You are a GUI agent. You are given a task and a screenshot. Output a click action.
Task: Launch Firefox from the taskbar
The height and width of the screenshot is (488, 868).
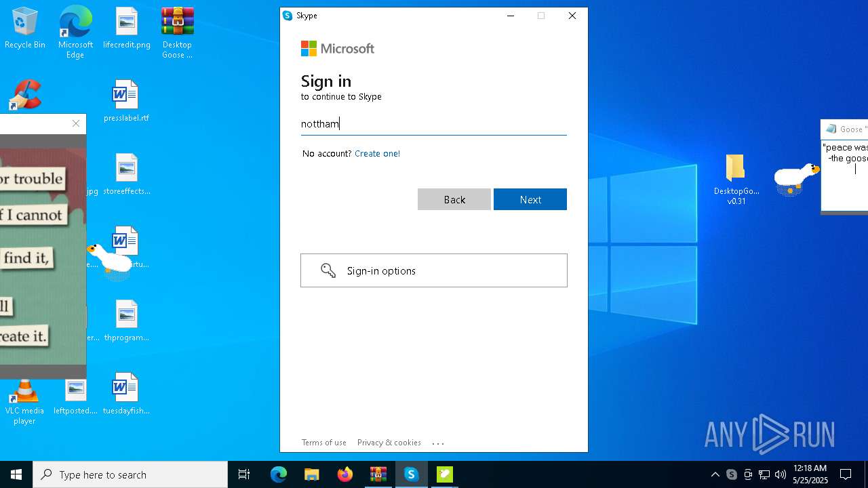[x=344, y=474]
